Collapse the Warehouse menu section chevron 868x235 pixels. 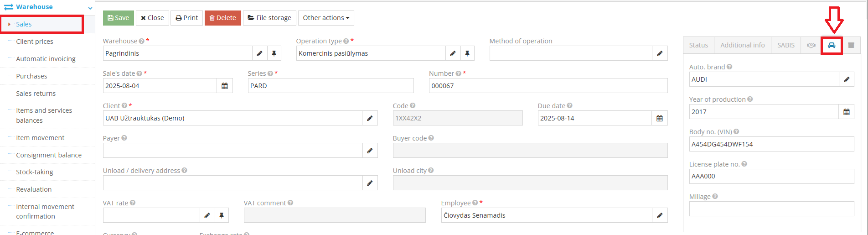[90, 8]
